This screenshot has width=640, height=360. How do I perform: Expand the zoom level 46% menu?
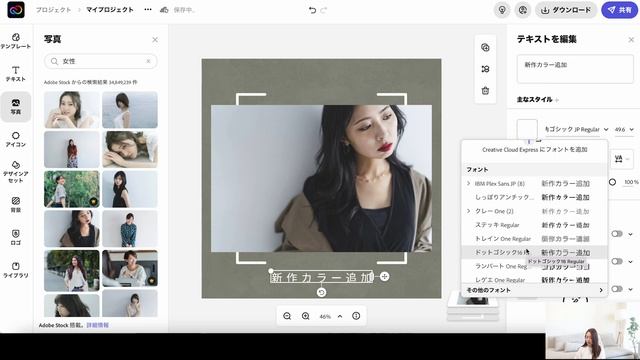click(x=340, y=316)
